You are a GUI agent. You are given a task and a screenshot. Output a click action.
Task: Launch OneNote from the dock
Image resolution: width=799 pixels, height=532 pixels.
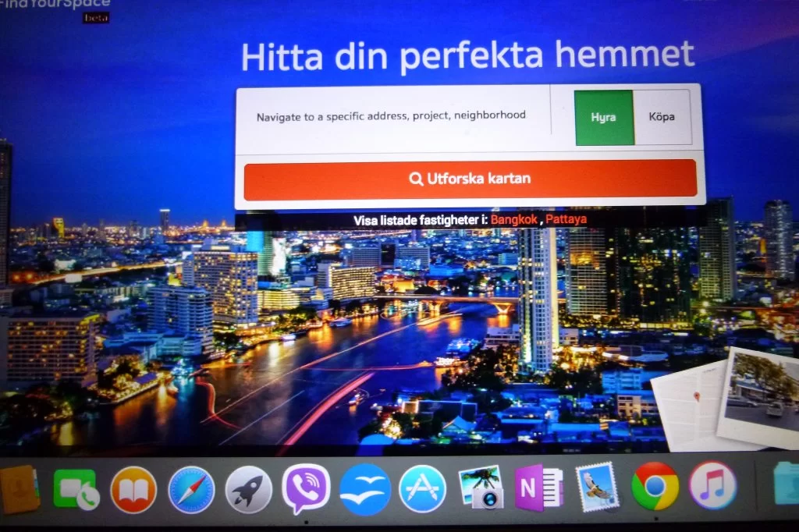[538, 488]
